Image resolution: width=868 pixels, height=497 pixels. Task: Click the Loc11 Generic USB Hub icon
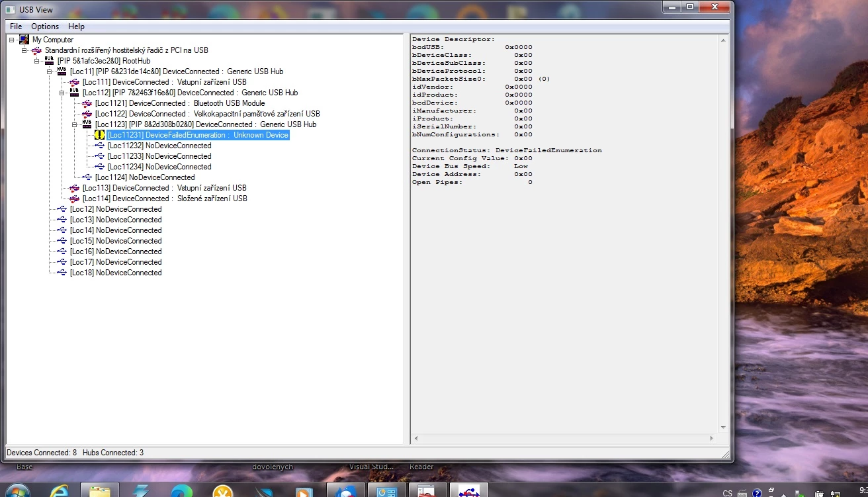tap(62, 71)
